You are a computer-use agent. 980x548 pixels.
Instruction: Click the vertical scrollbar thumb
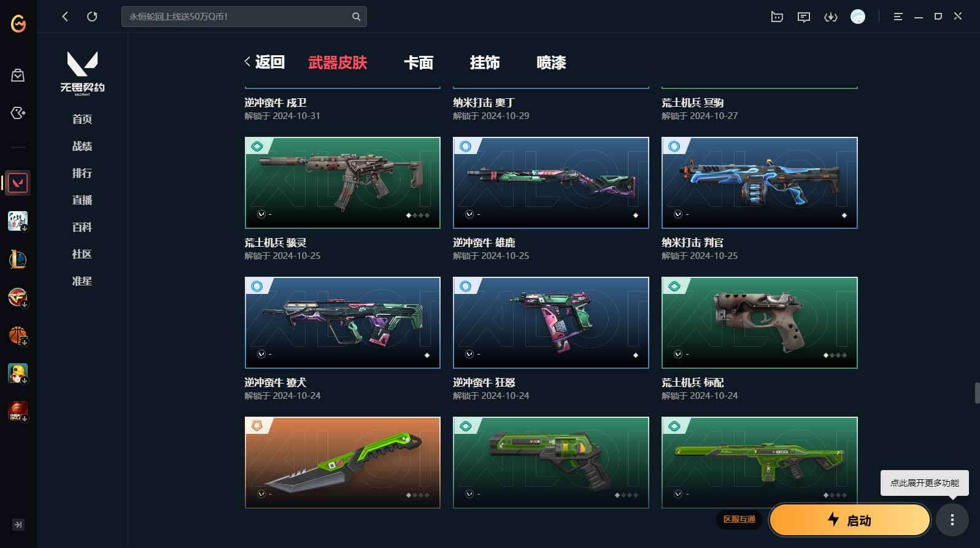tap(977, 393)
